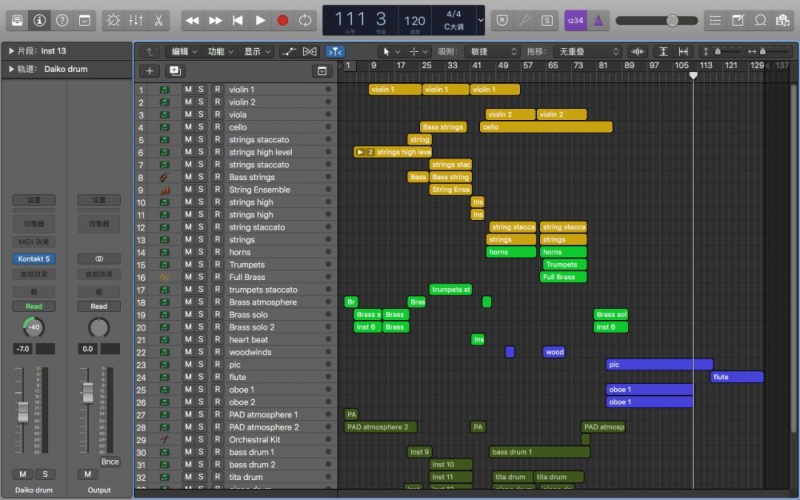800x500 pixels.
Task: Toggle the Waveform Zoom icon
Action: point(637,52)
